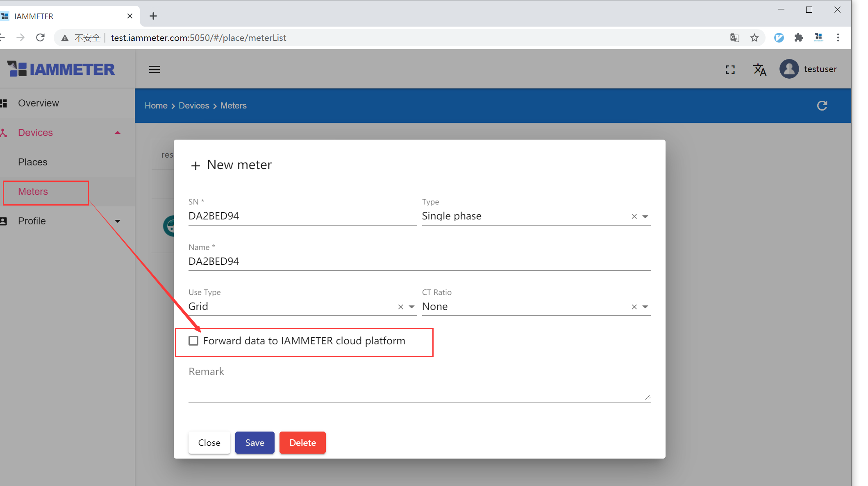Clear the Single phase Type selection
The width and height of the screenshot is (868, 486).
[x=634, y=216]
